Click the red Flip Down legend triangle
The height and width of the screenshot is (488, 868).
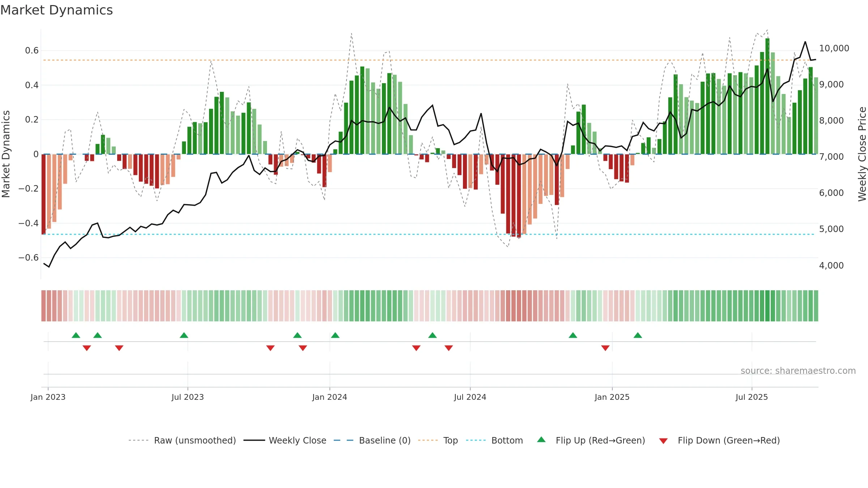tap(663, 441)
